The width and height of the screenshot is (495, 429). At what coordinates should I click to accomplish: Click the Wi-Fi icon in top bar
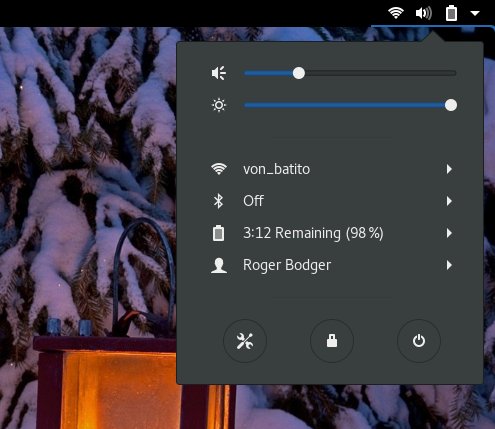point(396,13)
